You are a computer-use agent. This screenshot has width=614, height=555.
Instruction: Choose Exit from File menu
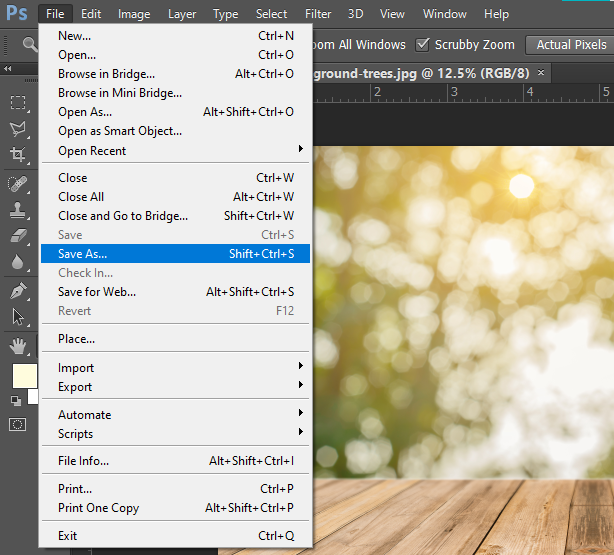point(175,536)
